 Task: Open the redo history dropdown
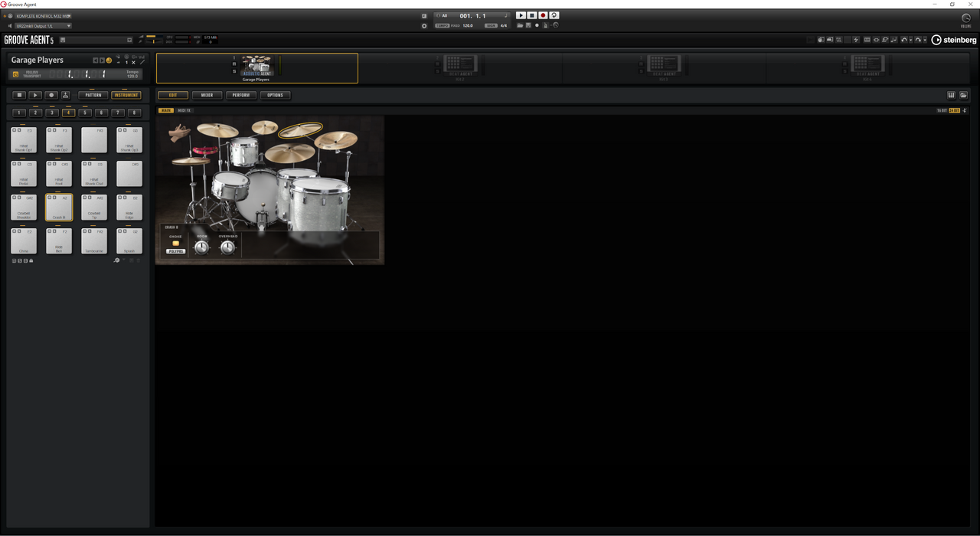pyautogui.click(x=925, y=40)
